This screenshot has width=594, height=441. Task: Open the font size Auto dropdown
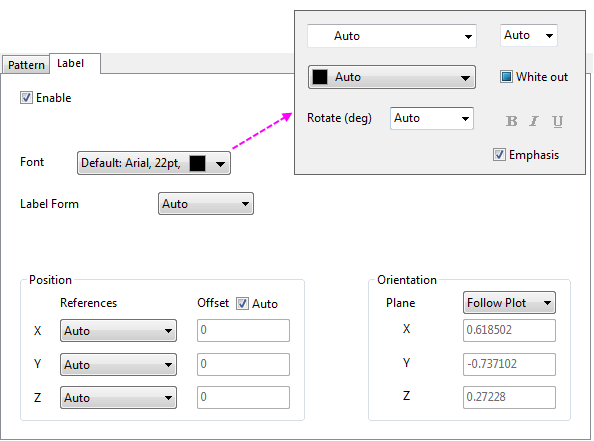coord(528,36)
